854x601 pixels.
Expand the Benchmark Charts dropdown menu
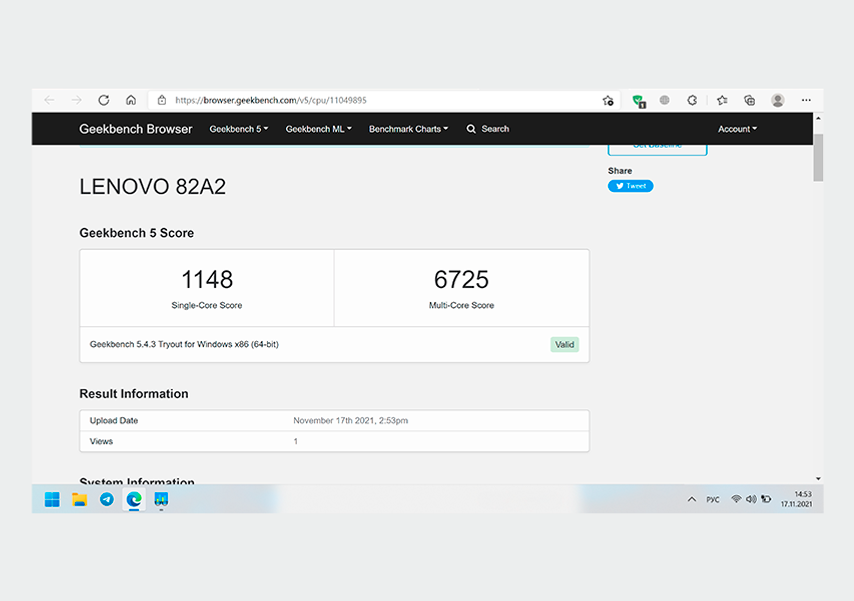pos(408,129)
